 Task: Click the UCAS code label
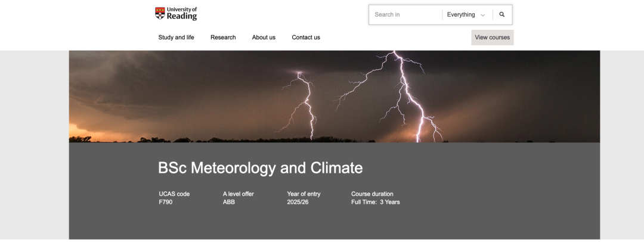(x=174, y=194)
